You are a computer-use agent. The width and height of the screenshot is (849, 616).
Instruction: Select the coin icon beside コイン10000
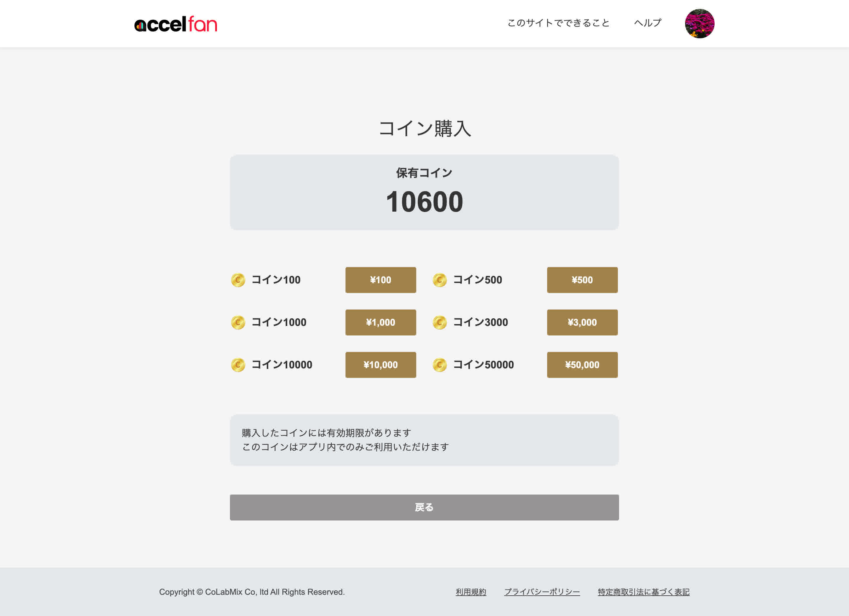238,365
